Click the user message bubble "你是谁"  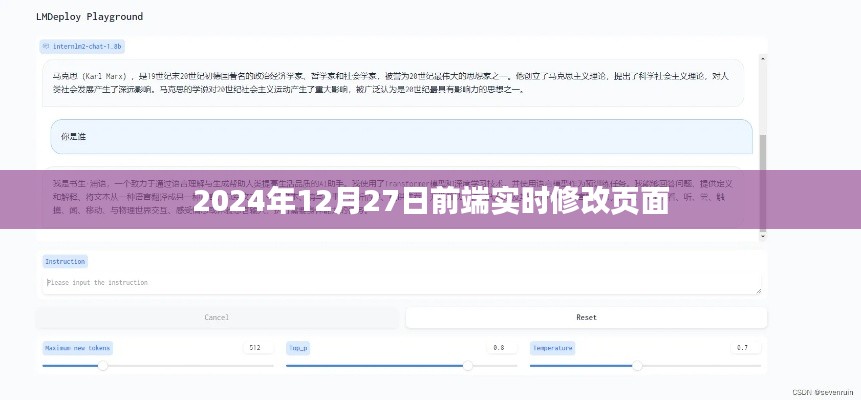(x=400, y=135)
